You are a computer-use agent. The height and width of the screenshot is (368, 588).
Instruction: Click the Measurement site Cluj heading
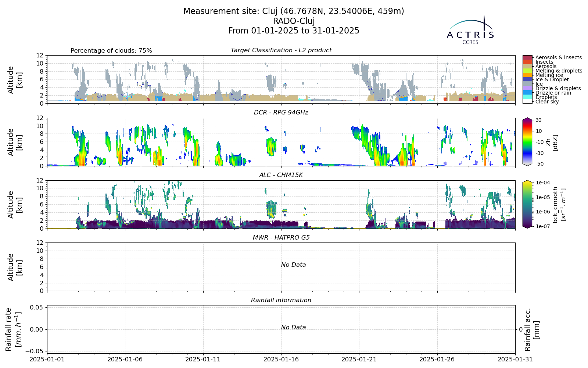(294, 11)
